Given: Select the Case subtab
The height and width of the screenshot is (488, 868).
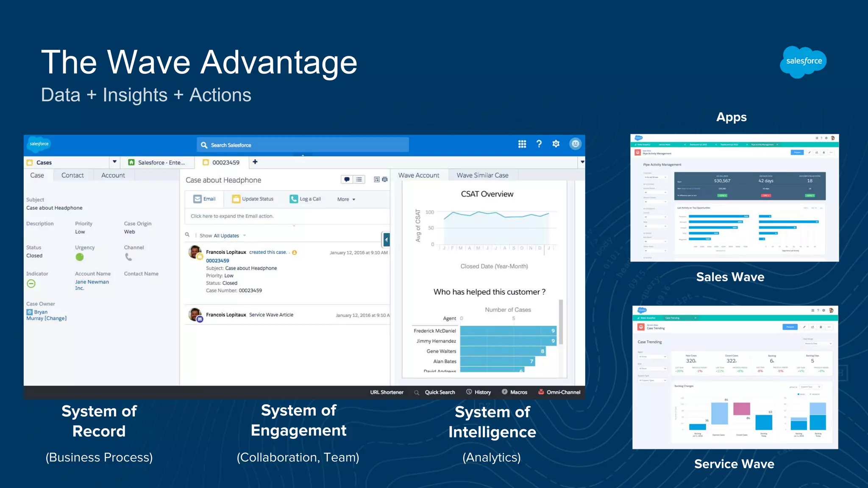Looking at the screenshot, I should pos(37,175).
